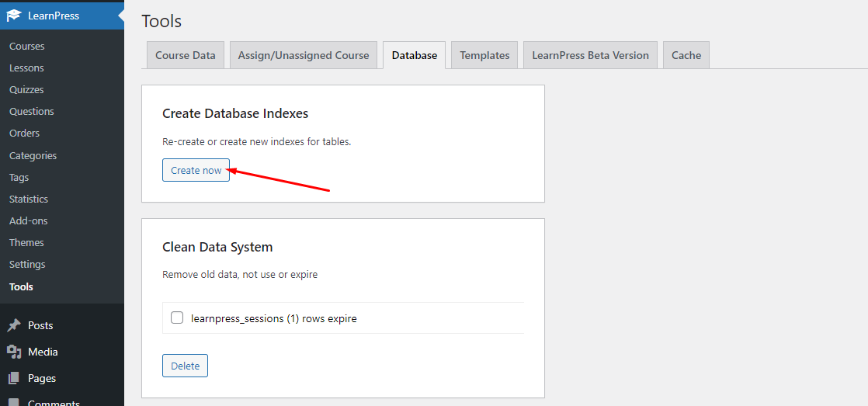
Task: Click the Tools page title
Action: point(161,21)
